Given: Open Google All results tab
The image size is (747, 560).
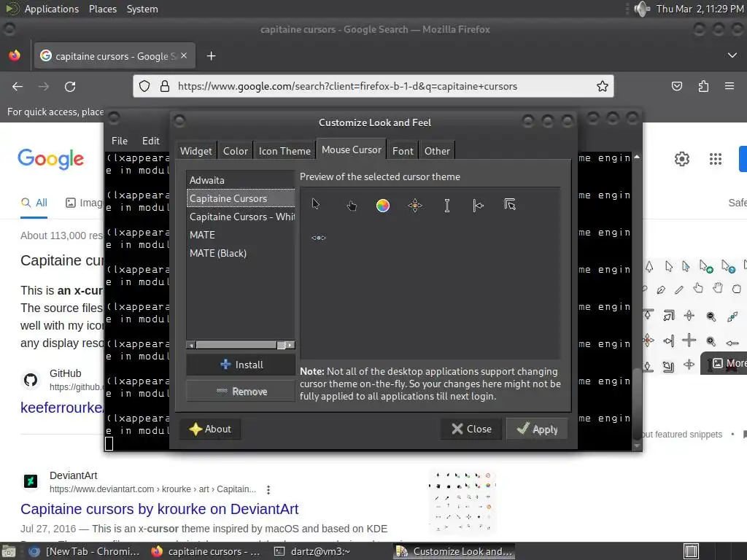Looking at the screenshot, I should [x=34, y=203].
